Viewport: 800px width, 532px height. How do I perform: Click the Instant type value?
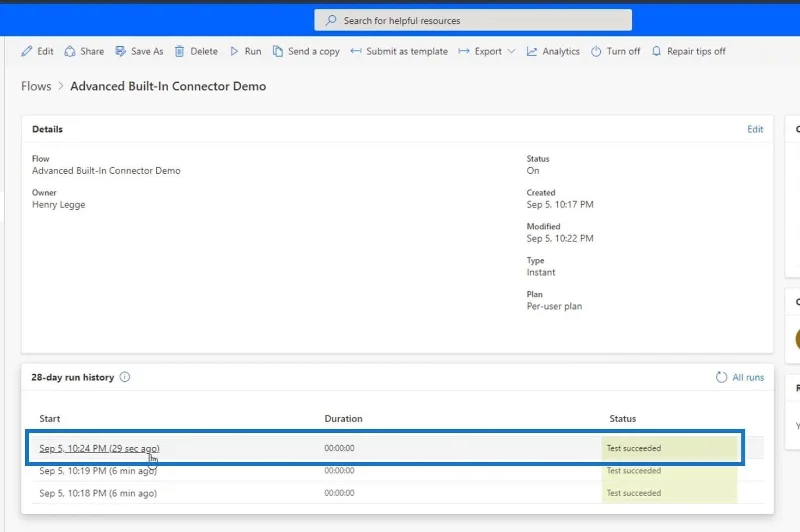point(541,272)
